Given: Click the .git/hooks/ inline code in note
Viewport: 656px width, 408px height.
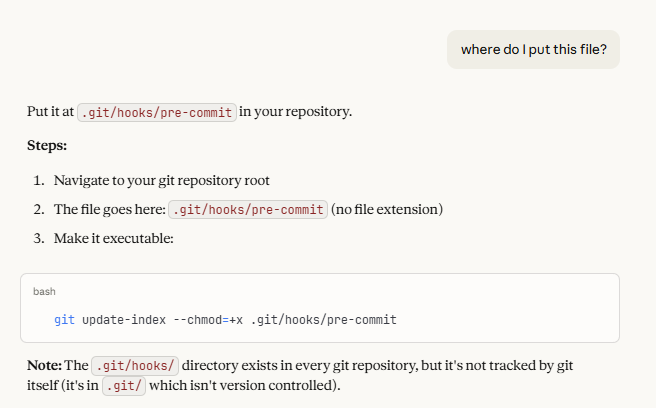Looking at the screenshot, I should 134,365.
